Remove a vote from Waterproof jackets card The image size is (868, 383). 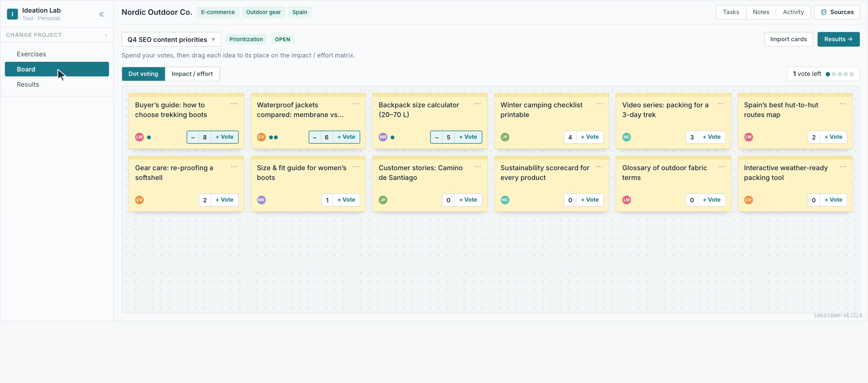click(x=315, y=137)
